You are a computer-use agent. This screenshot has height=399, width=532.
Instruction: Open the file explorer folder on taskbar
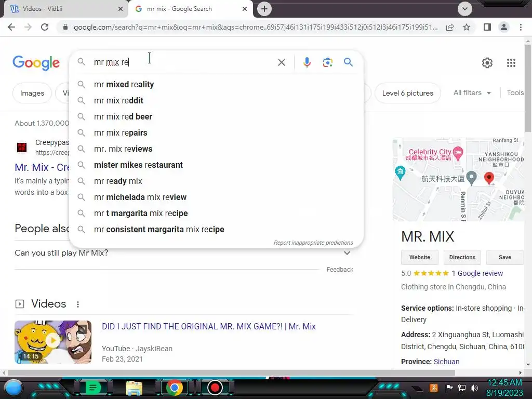coord(134,388)
